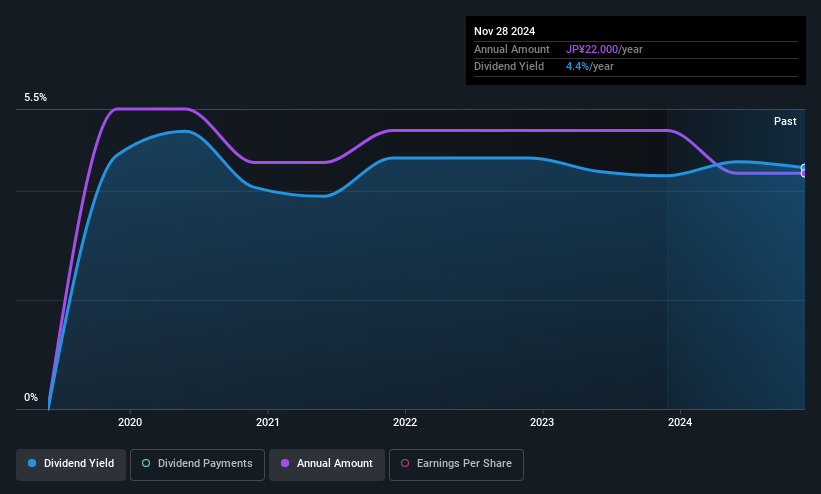Click the JP¥22.000/year annual amount value

click(x=604, y=49)
